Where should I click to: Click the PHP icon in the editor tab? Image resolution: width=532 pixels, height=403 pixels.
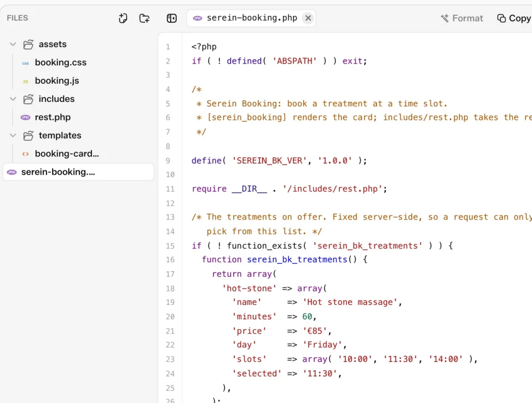point(197,18)
